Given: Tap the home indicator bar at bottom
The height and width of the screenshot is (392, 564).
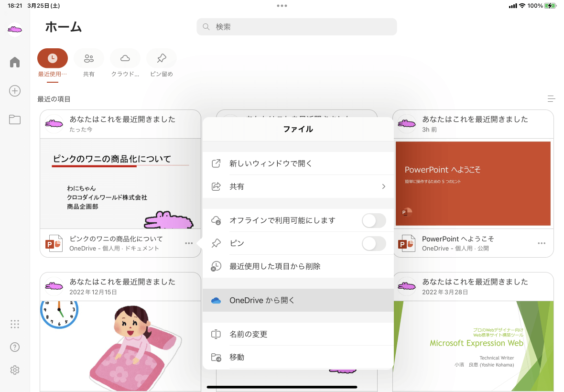Looking at the screenshot, I should coord(282,387).
